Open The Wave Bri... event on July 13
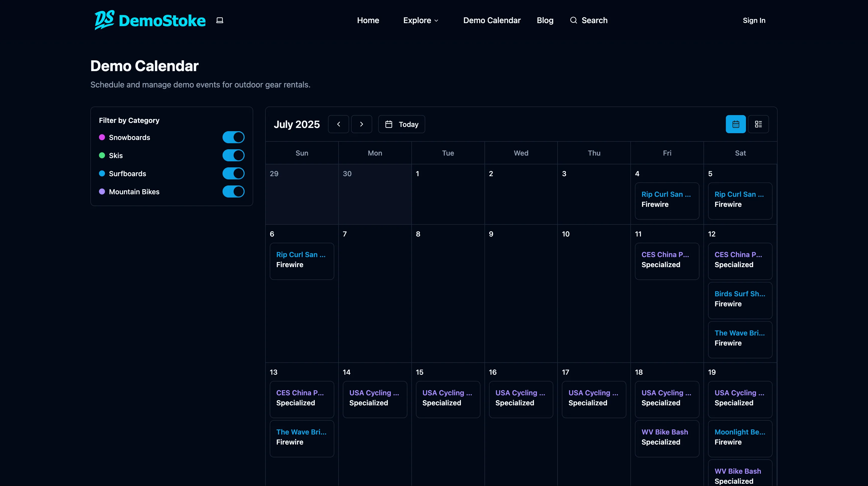The width and height of the screenshot is (868, 486). pos(302,439)
